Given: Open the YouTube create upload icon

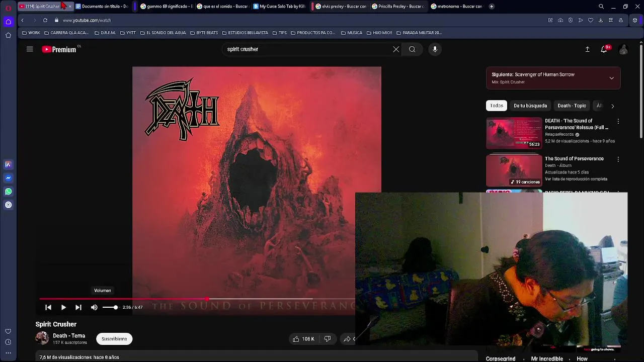Looking at the screenshot, I should (587, 49).
